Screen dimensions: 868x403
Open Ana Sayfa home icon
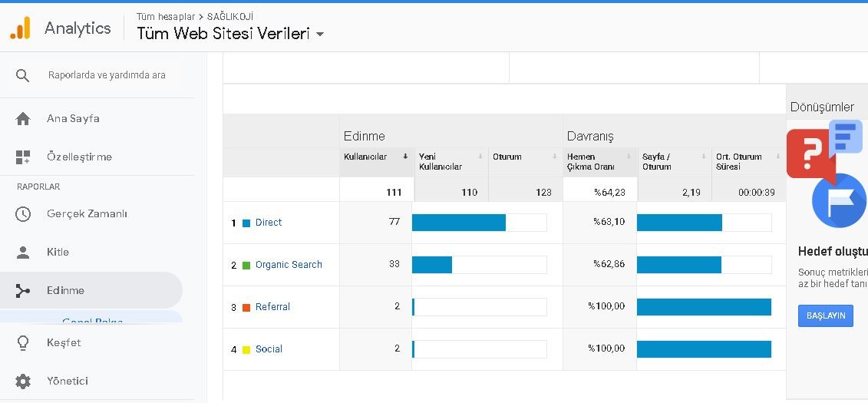tap(23, 118)
